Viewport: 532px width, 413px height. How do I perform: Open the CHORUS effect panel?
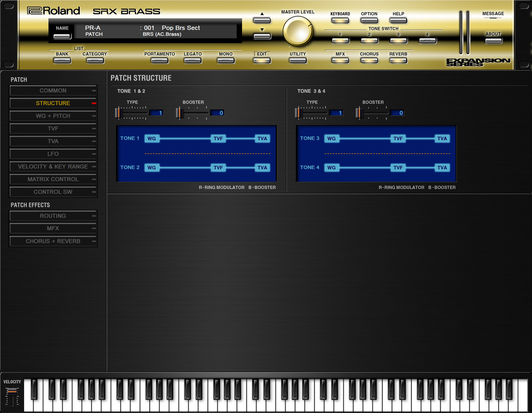(x=369, y=60)
